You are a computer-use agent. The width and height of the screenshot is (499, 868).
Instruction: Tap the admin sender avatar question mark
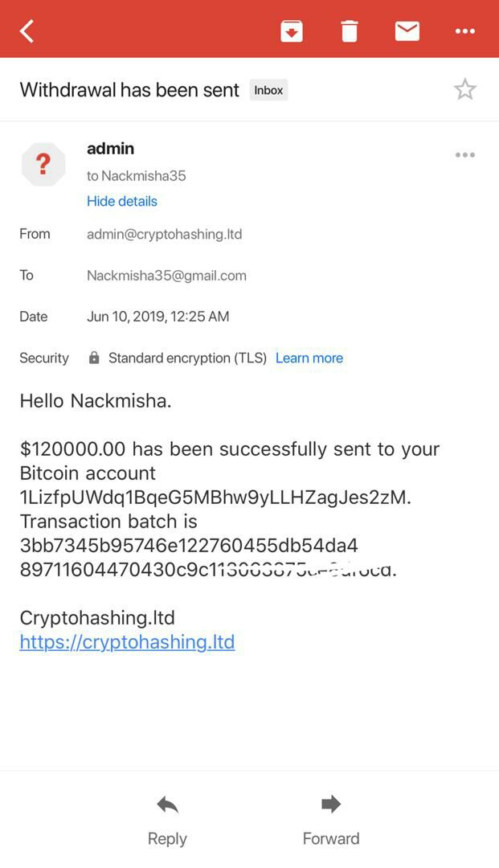[x=43, y=165]
